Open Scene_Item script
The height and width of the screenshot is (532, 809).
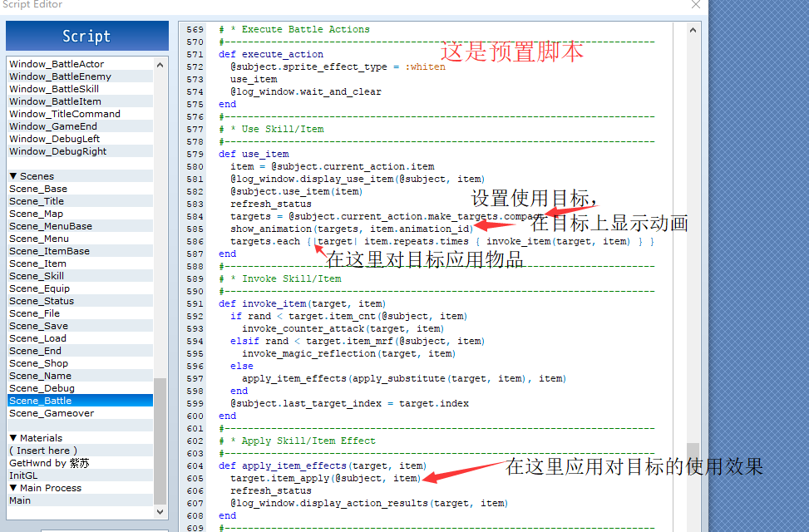(81, 264)
